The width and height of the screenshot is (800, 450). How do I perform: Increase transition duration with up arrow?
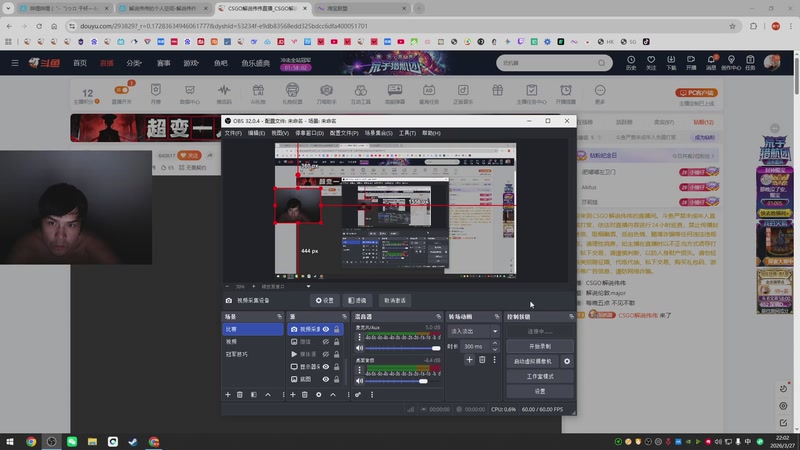click(x=494, y=343)
